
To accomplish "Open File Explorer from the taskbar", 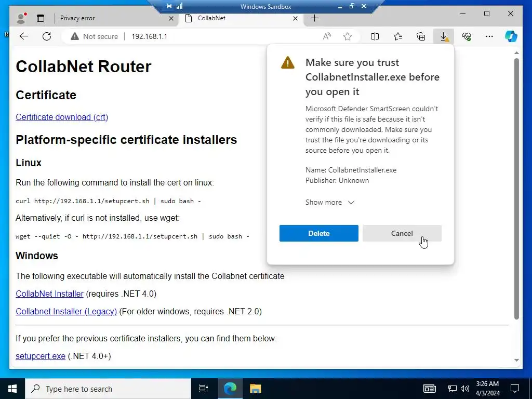I will pyautogui.click(x=255, y=389).
